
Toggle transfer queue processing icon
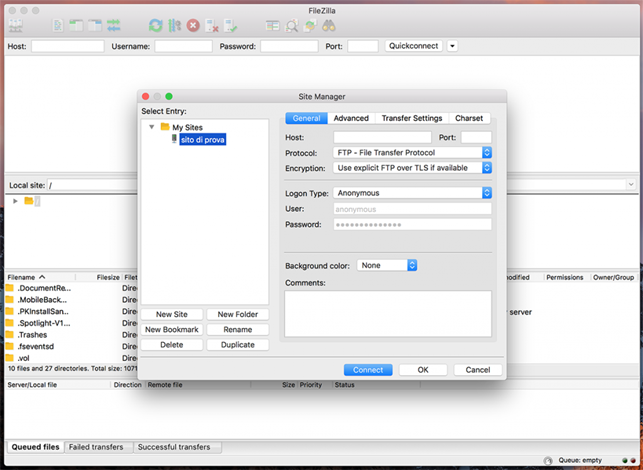(x=174, y=26)
